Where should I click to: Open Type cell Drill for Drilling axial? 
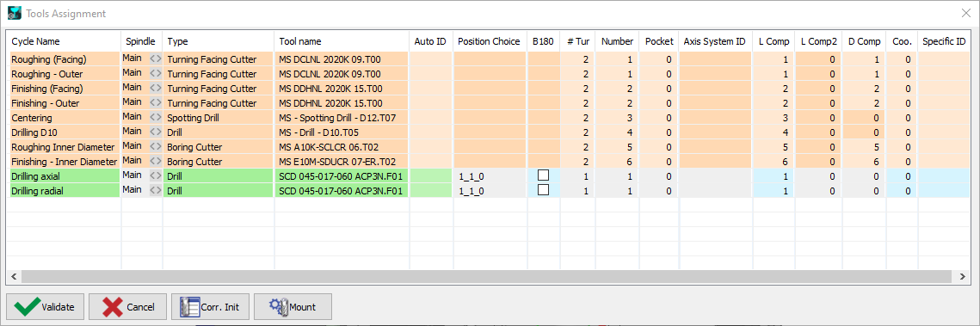pos(219,176)
